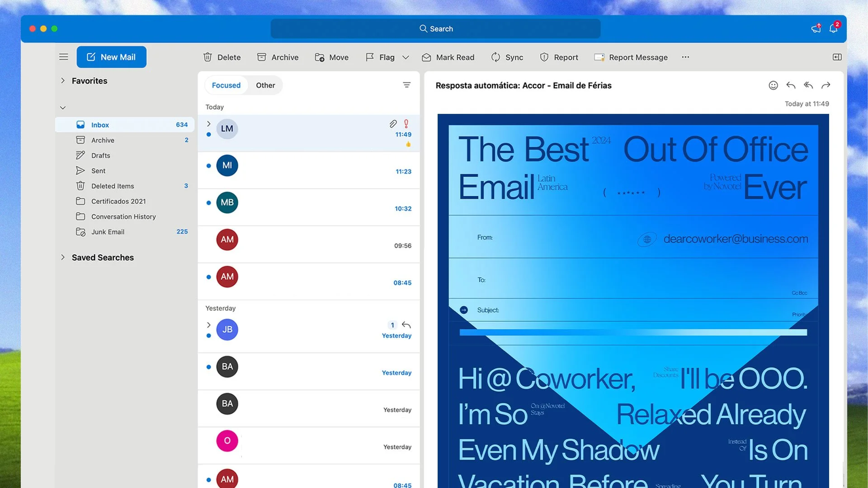Viewport: 868px width, 488px height.
Task: Open the Archive folder in sidebar
Action: 125,140
